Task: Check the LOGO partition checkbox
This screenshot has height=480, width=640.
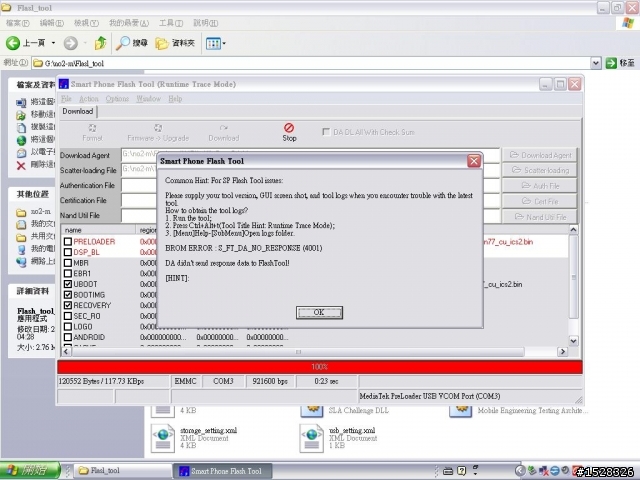Action: pyautogui.click(x=68, y=327)
